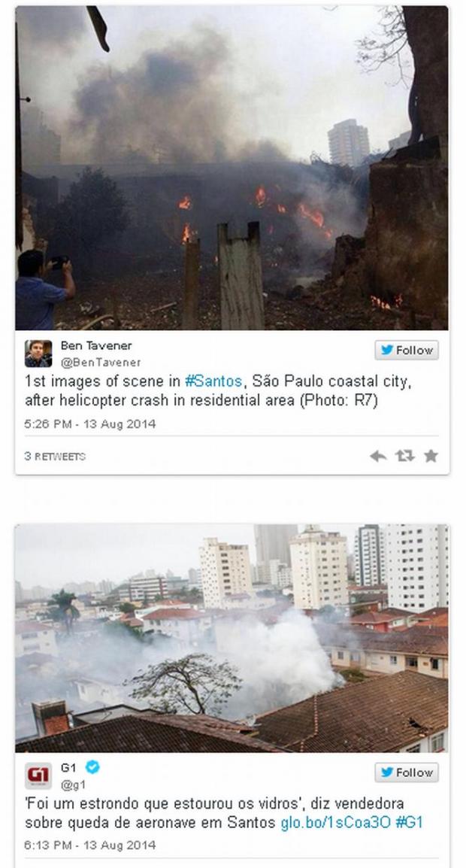Click the Twitter bird on G1's Follow button
This screenshot has width=466, height=868.
coord(387,772)
